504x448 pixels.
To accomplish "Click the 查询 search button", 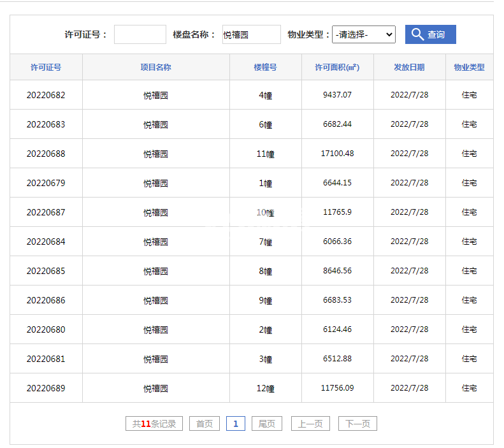I will coord(430,34).
